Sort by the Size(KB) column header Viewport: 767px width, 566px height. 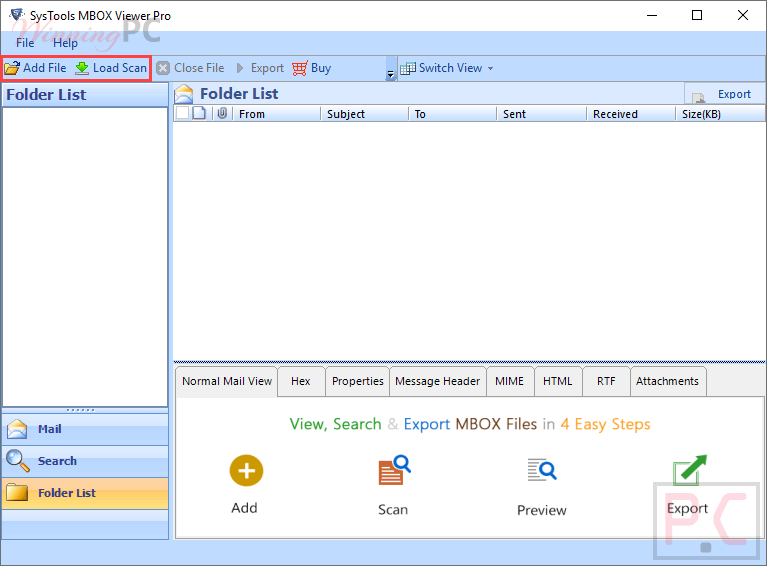click(x=721, y=114)
